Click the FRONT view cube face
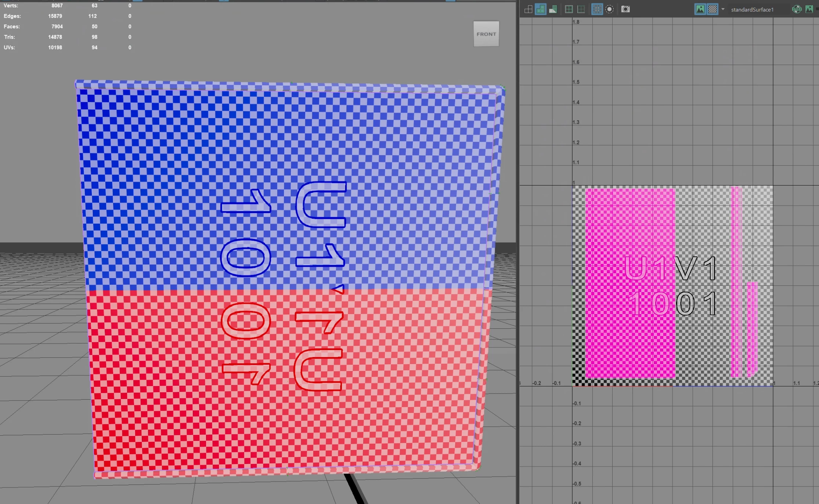819x504 pixels. point(486,34)
